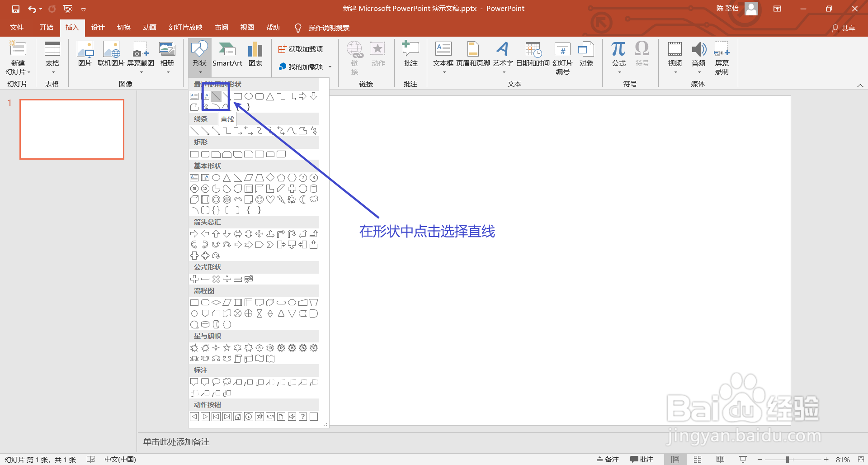Image resolution: width=868 pixels, height=465 pixels.
Task: Collapse the ribbon with the chevron
Action: coord(860,85)
